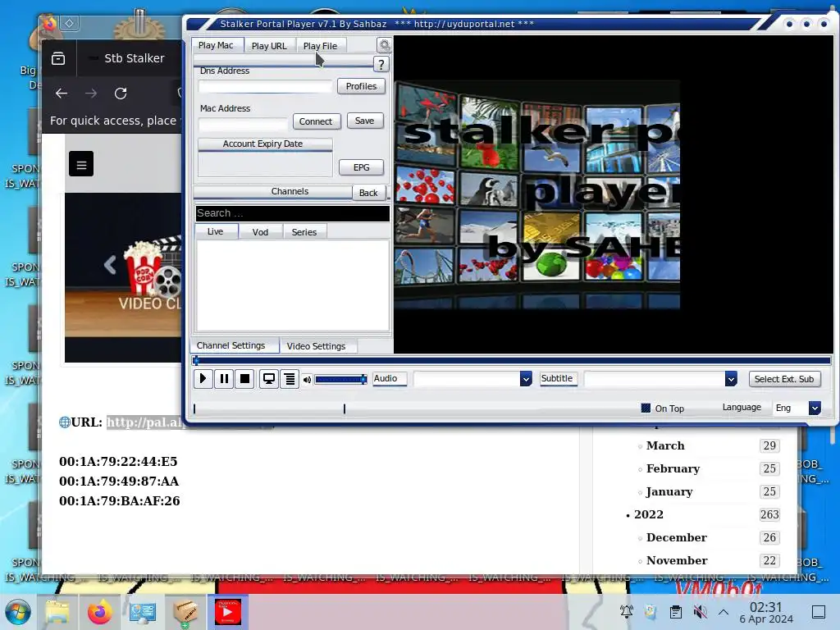The height and width of the screenshot is (630, 840).
Task: Expand the Audio track dropdown
Action: pos(526,379)
